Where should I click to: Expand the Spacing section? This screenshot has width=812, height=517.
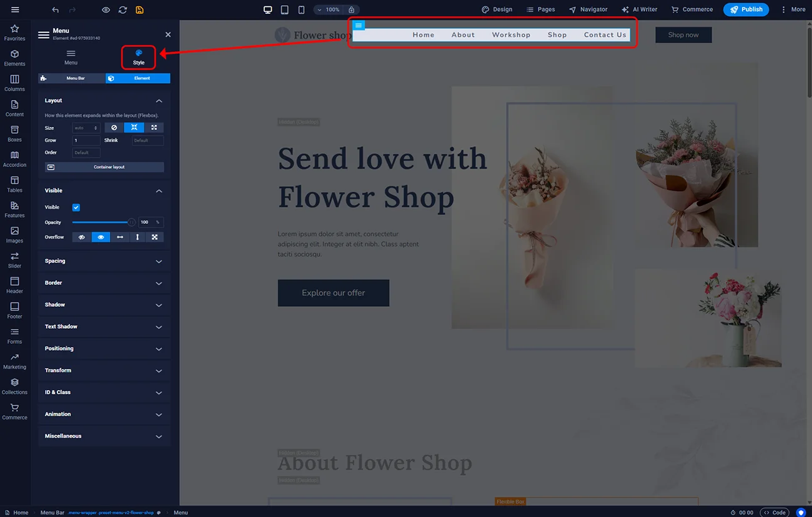104,261
